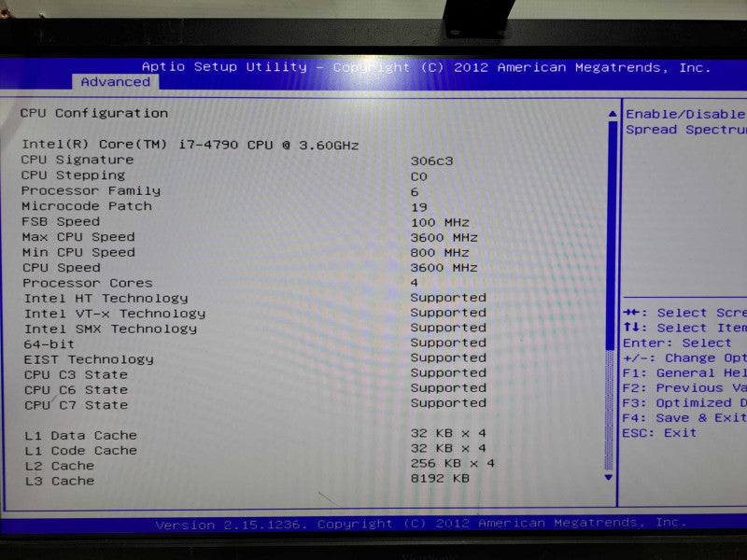Click the C0 stepping value

418,176
